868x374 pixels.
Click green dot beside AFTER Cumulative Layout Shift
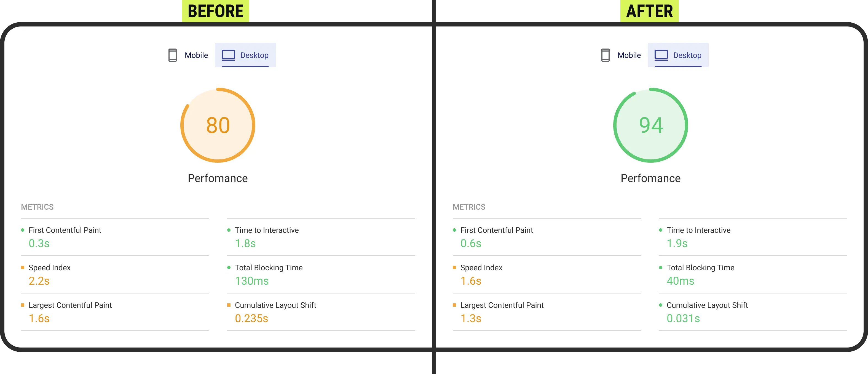click(660, 305)
